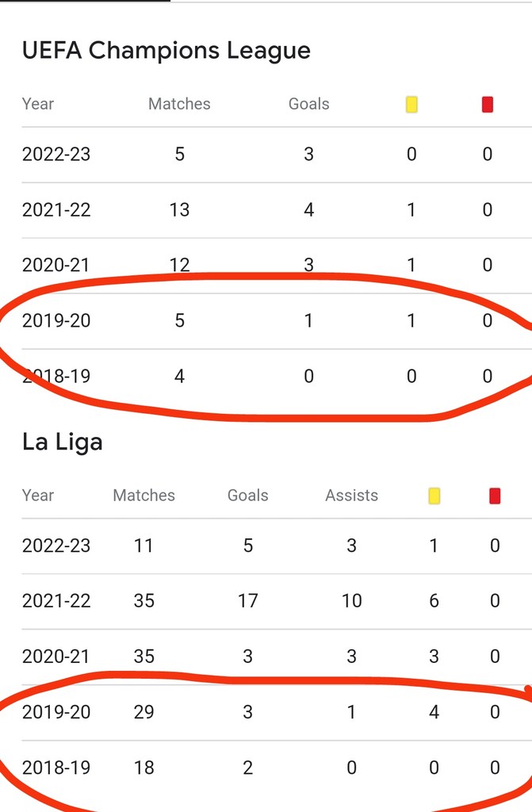Viewport: 532px width, 812px height.
Task: Click the La Liga red card icon
Action: [x=495, y=496]
